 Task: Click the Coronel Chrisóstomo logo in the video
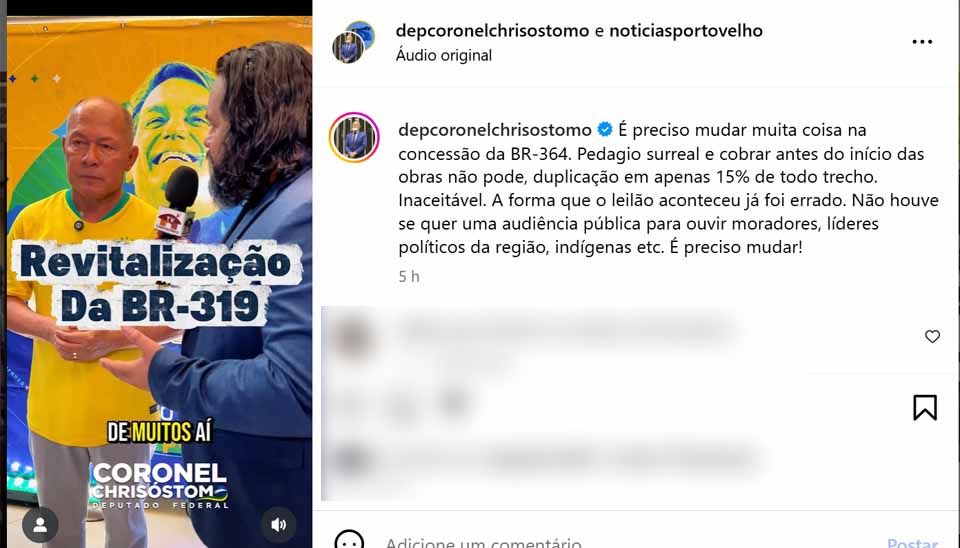[160, 485]
